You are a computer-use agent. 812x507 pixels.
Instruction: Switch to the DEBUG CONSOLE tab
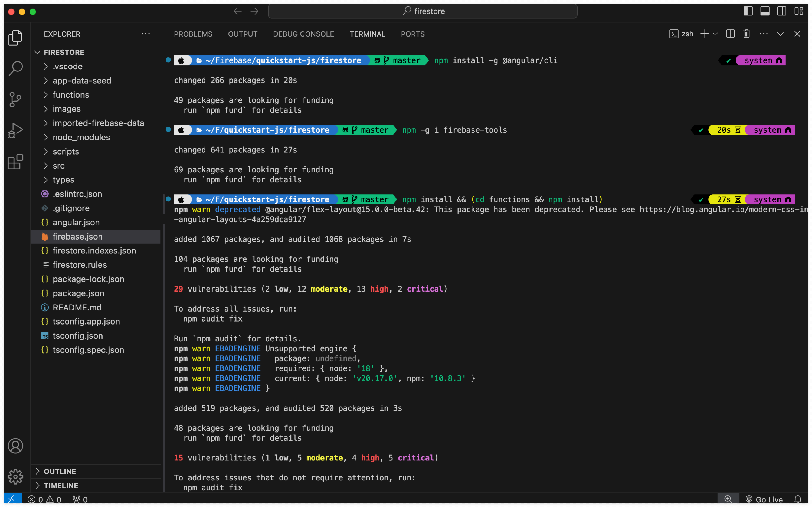pos(303,34)
